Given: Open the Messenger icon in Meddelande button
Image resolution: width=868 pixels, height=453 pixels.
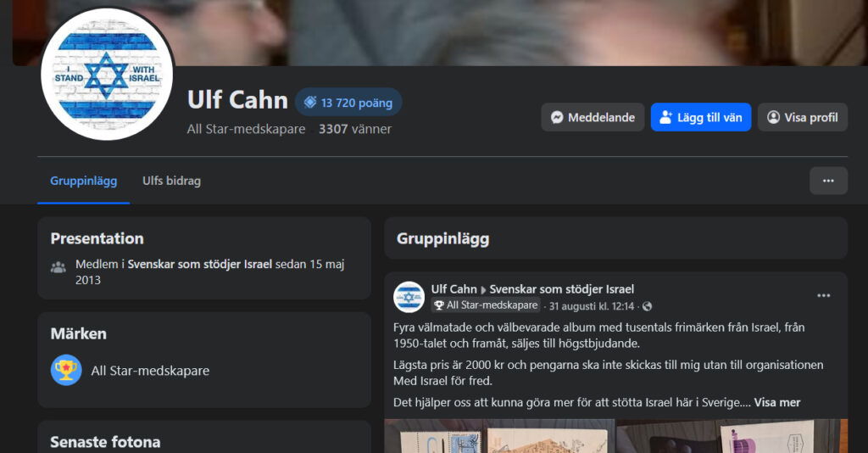Looking at the screenshot, I should pos(557,117).
